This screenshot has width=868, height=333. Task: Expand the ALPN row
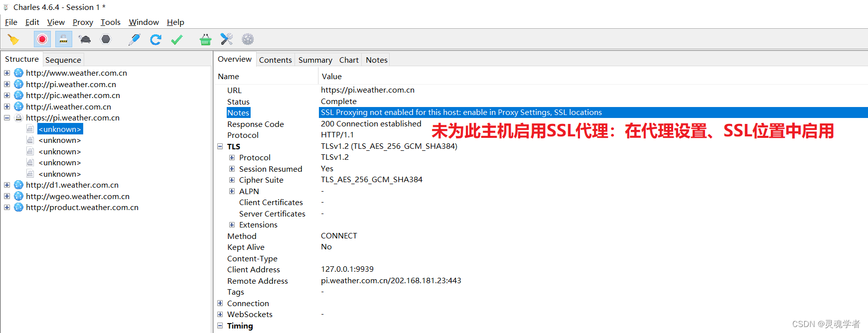coord(232,191)
